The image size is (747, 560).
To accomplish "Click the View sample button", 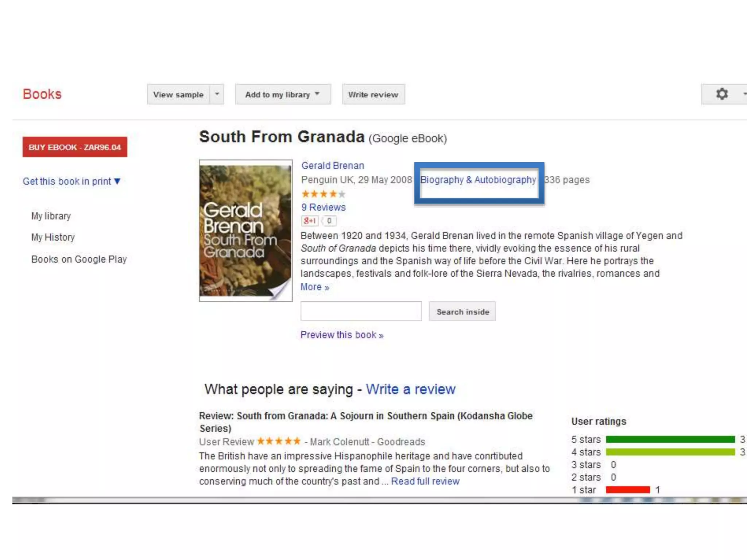I will coord(178,94).
